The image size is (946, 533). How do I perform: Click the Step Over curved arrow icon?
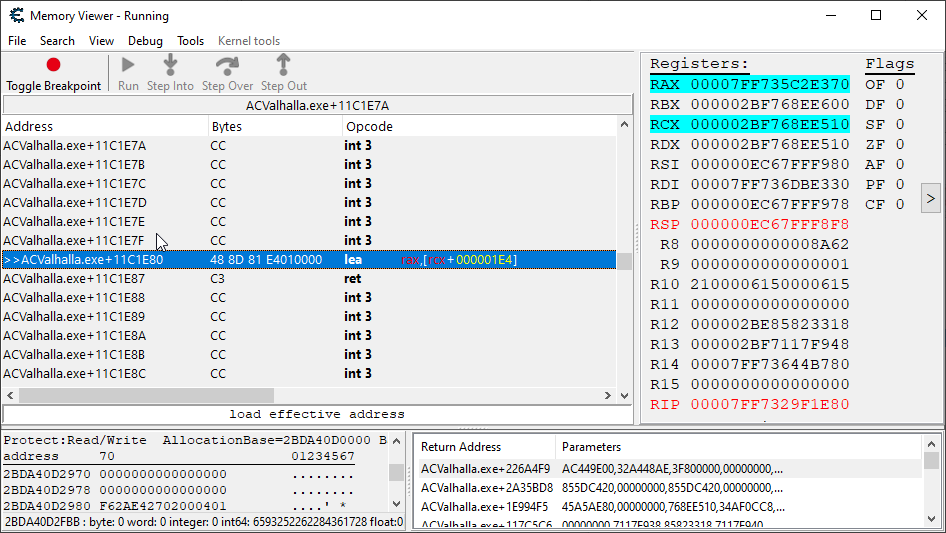[227, 65]
